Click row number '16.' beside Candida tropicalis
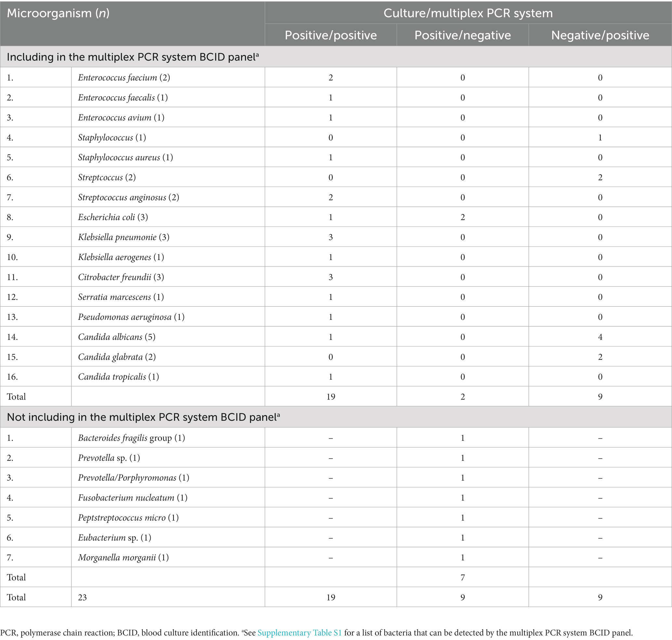Image resolution: width=672 pixels, height=640 pixels. tap(12, 377)
